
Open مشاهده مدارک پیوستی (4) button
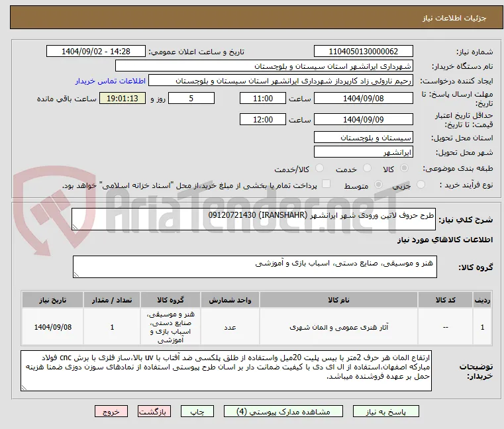click(283, 411)
